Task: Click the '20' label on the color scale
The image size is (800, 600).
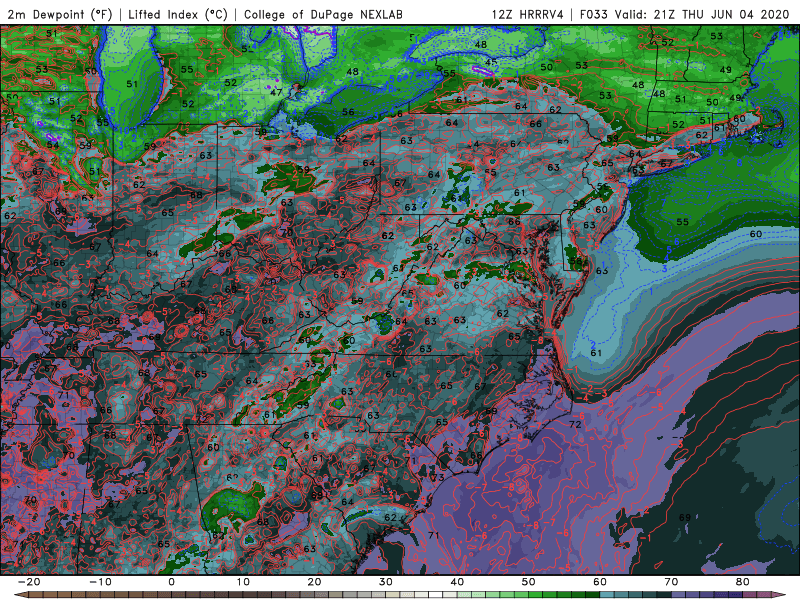Action: (314, 582)
